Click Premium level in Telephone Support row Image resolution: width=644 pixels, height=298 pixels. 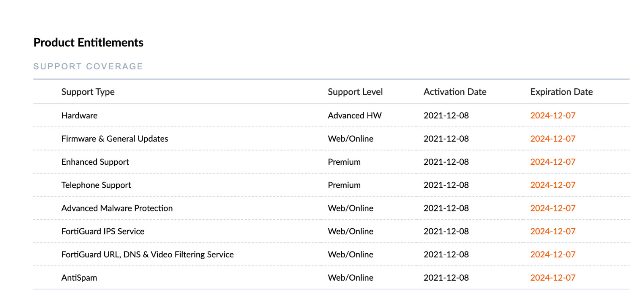(x=345, y=185)
